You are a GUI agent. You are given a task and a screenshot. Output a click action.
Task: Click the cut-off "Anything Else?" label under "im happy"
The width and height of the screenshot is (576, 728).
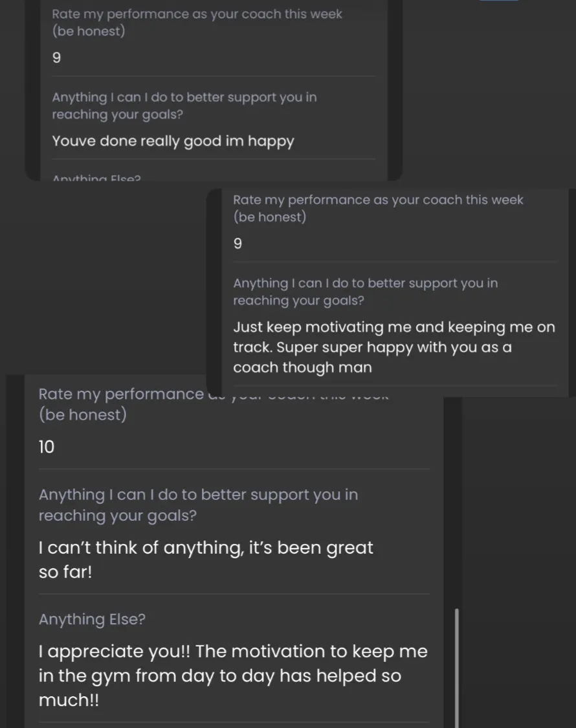pos(96,178)
